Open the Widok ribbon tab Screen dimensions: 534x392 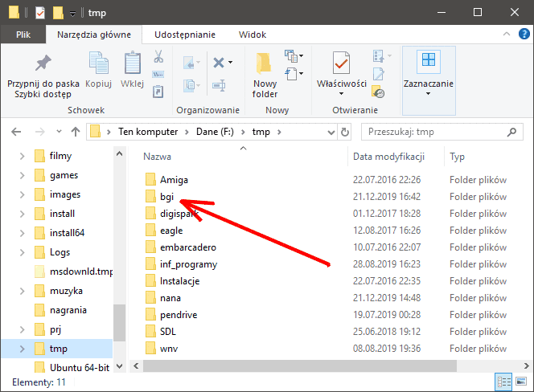(x=253, y=35)
